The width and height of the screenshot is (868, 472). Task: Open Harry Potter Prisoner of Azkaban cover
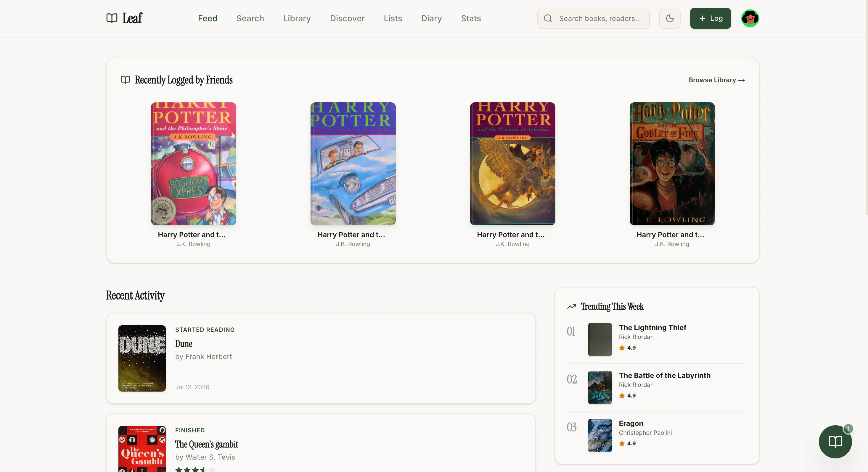(x=512, y=164)
